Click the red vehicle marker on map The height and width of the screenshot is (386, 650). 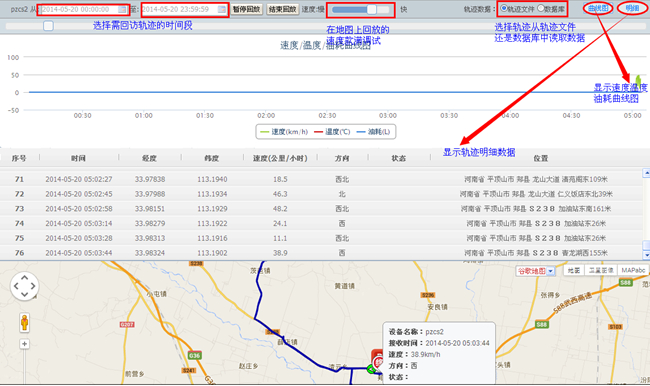[377, 359]
